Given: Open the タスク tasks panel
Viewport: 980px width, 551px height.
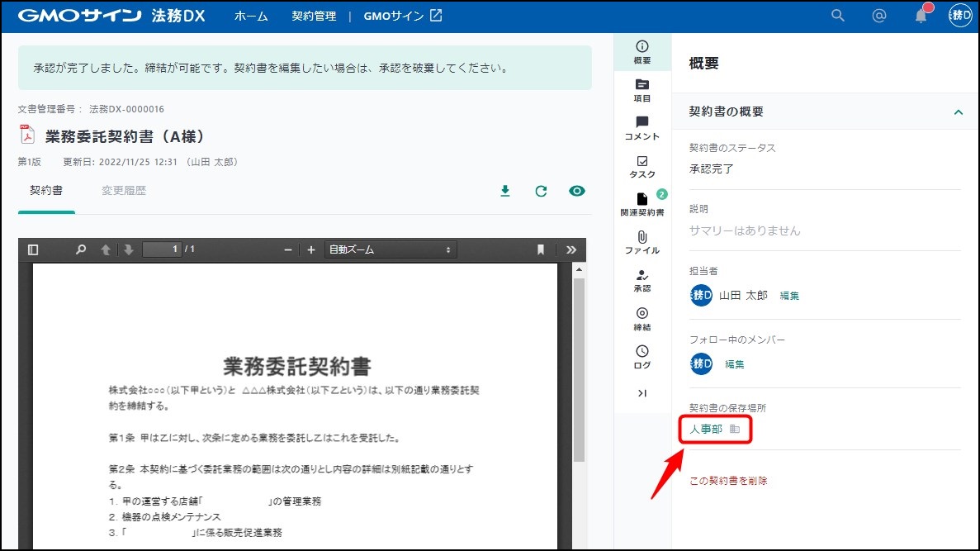Looking at the screenshot, I should coord(641,167).
